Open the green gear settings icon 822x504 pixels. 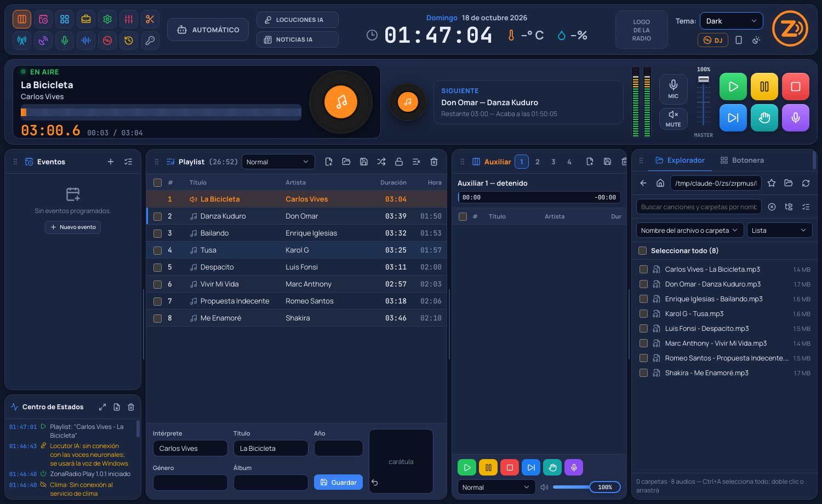(x=107, y=19)
